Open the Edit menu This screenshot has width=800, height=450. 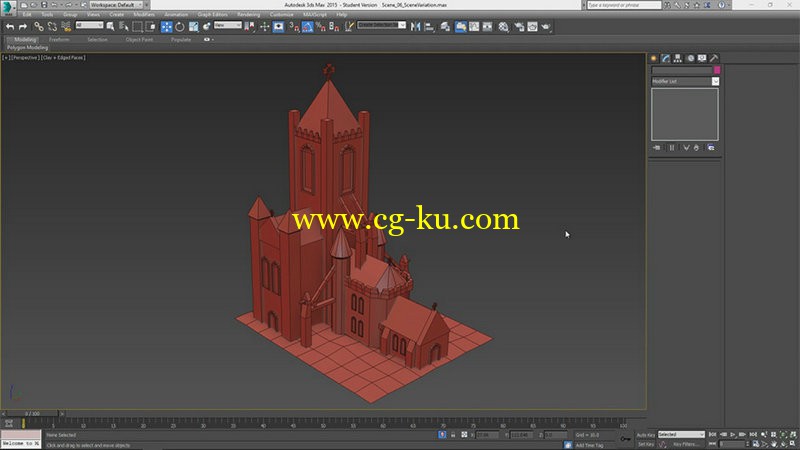27,14
